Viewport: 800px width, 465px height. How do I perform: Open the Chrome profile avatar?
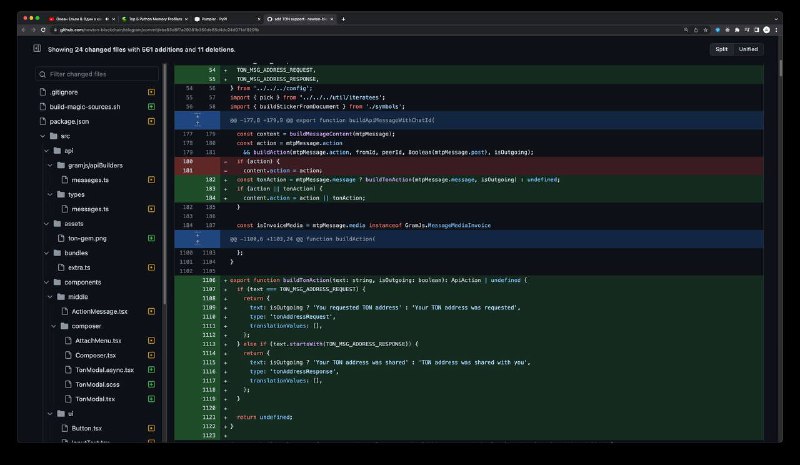(766, 30)
